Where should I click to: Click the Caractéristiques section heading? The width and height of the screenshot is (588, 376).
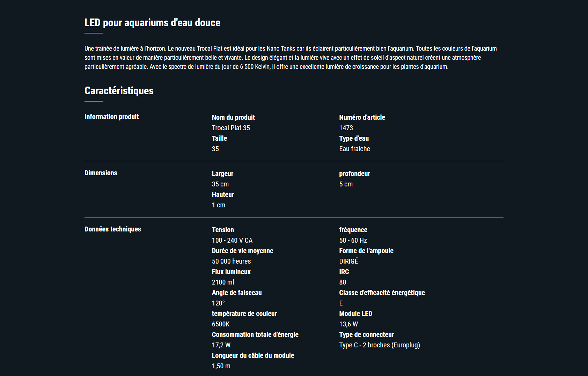(x=119, y=91)
